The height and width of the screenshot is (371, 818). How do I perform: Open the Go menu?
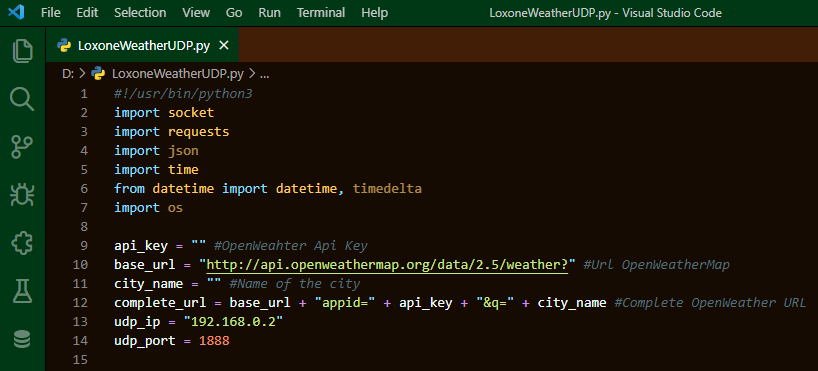point(234,13)
